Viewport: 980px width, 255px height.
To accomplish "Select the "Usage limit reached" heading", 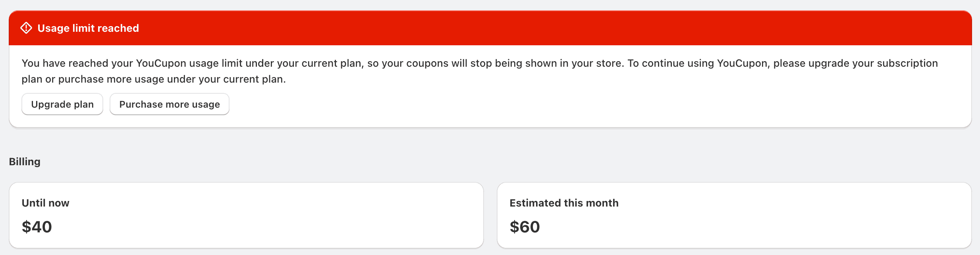I will pyautogui.click(x=88, y=28).
